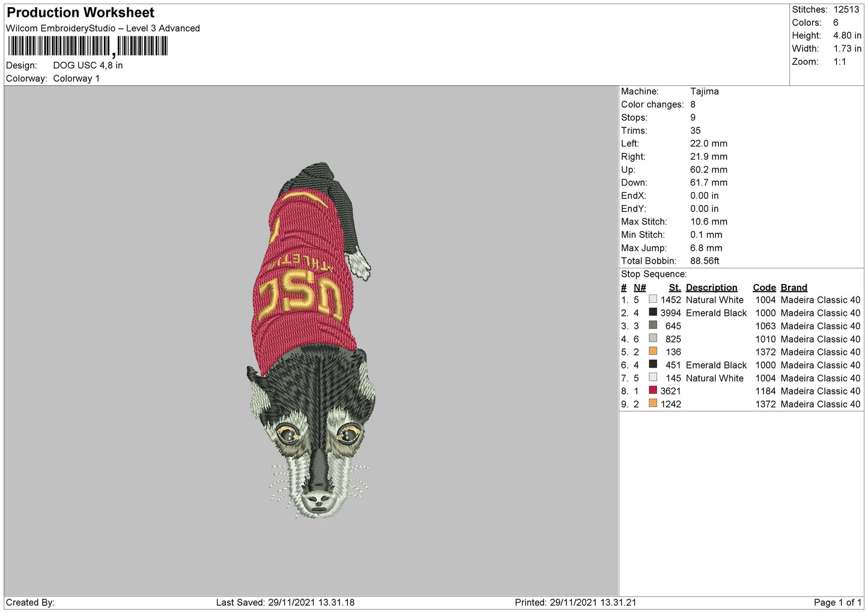
Task: Click the Stitches value '12513'
Action: [x=846, y=10]
